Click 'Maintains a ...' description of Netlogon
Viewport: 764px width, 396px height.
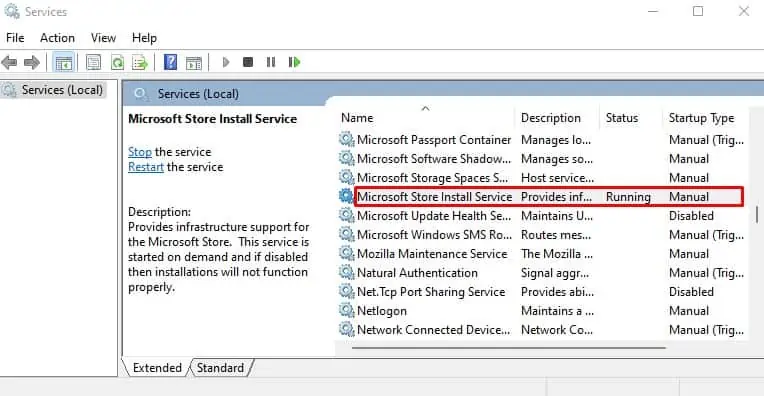point(557,311)
